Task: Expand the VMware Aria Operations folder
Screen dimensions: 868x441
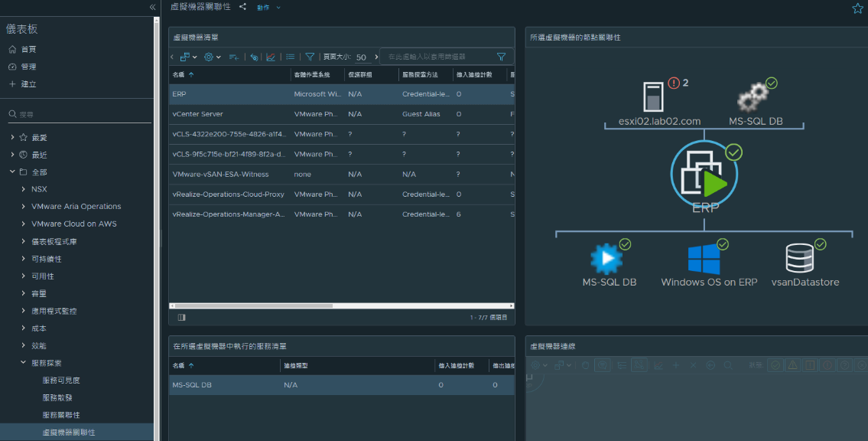Action: click(23, 206)
